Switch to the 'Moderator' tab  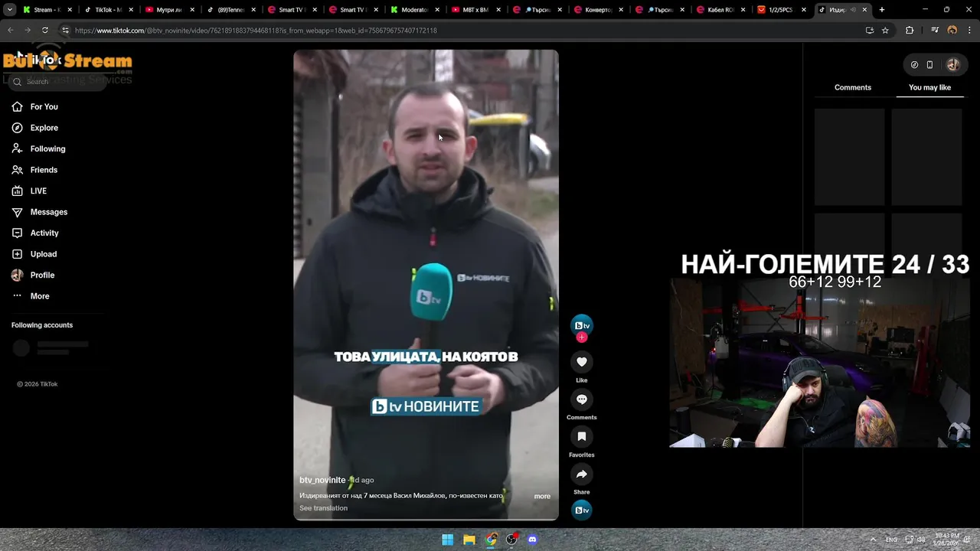413,10
